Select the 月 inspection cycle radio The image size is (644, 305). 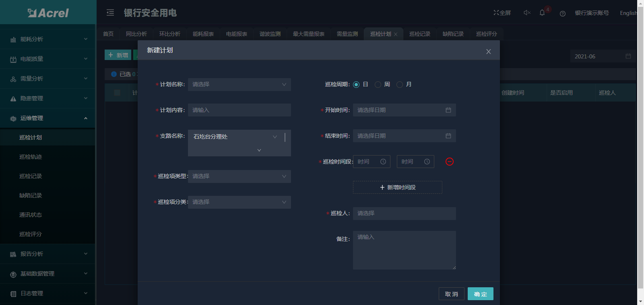(x=400, y=85)
